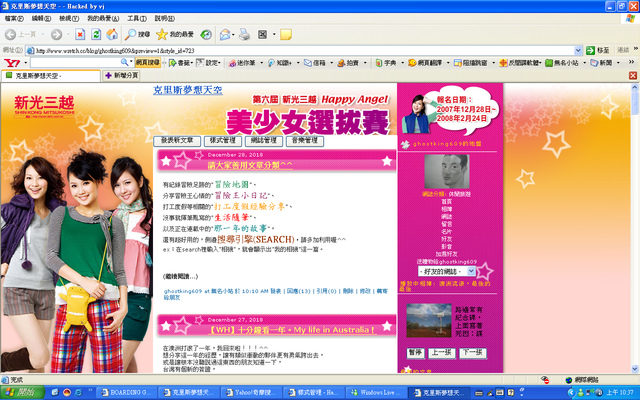Print the page with printer icon
The image size is (640, 400).
[x=244, y=35]
